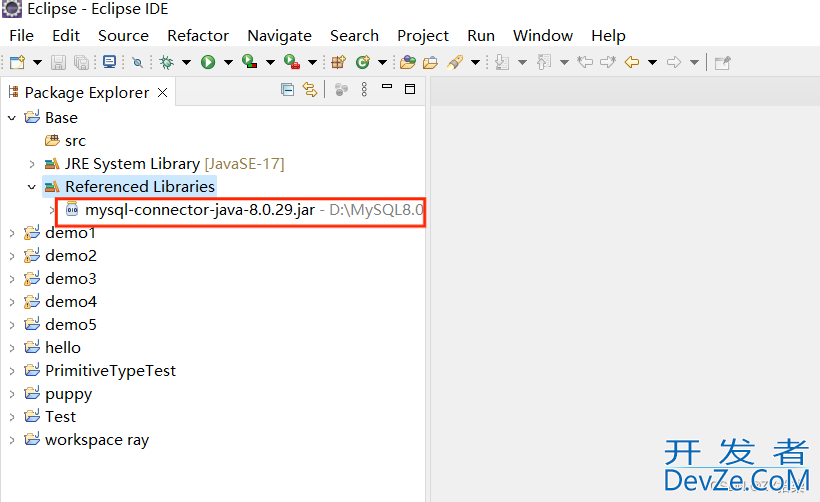Screen dimensions: 820x502
Task: Close the Package Explorer tab
Action: pyautogui.click(x=163, y=93)
